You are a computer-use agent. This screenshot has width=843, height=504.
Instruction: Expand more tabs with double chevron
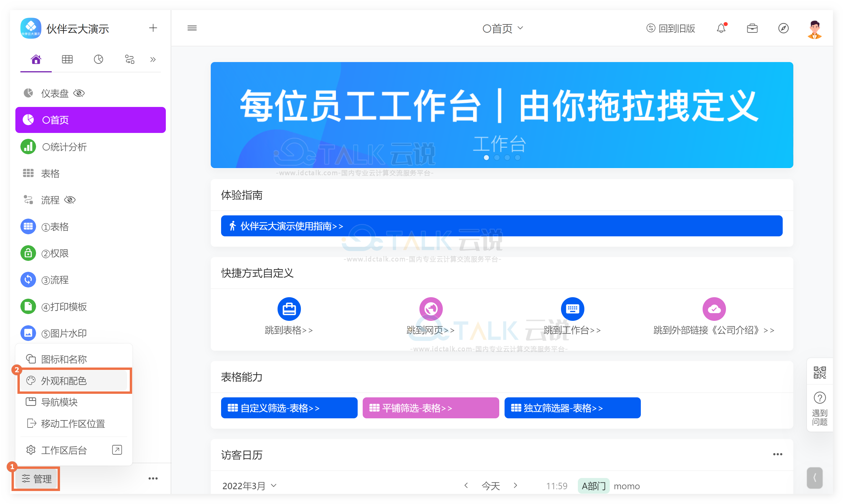[x=153, y=60]
